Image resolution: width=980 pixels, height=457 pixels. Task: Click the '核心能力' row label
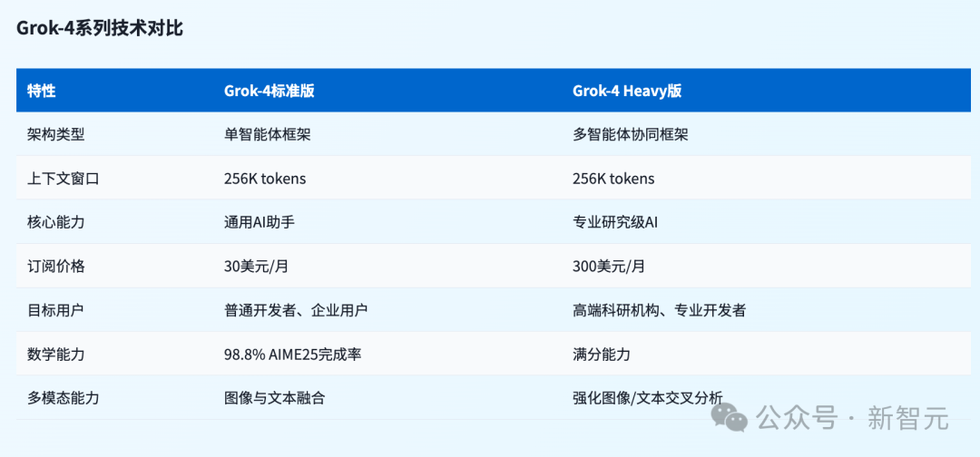(55, 222)
